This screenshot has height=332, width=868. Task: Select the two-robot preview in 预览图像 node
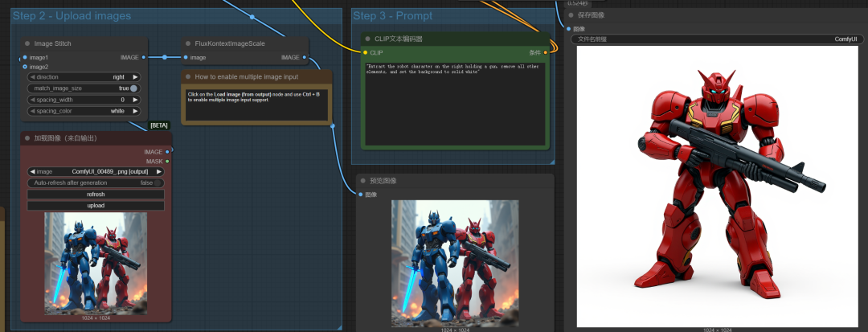click(455, 264)
